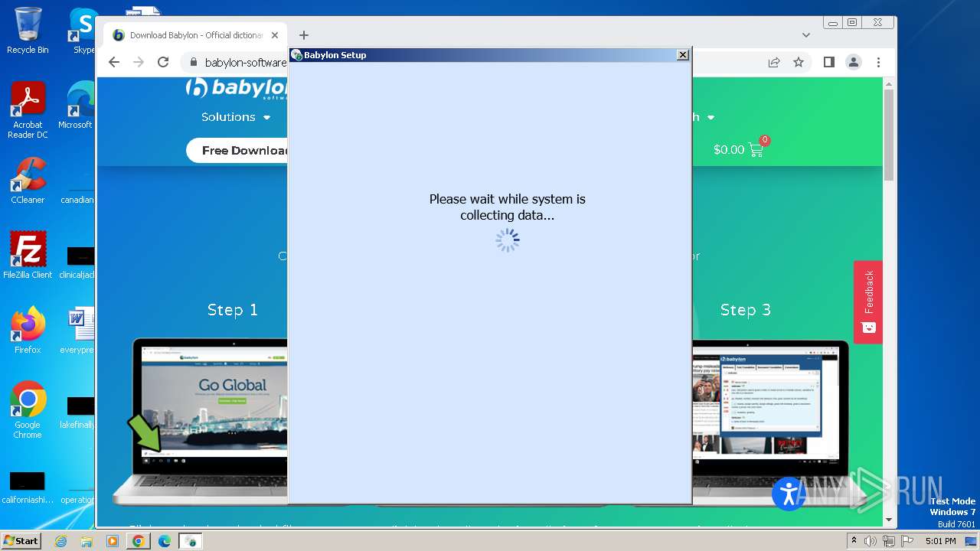980x551 pixels.
Task: Switch to Chrome in the taskbar
Action: [x=139, y=541]
